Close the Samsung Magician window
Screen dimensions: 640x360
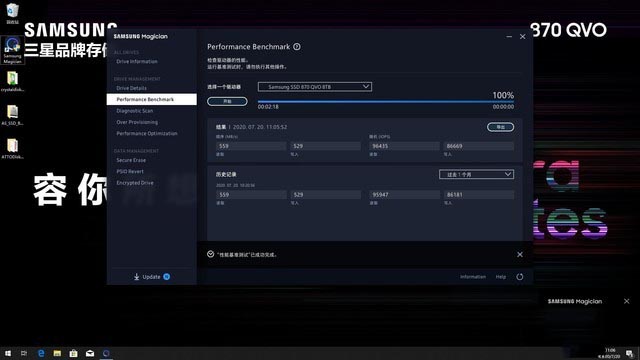point(522,37)
